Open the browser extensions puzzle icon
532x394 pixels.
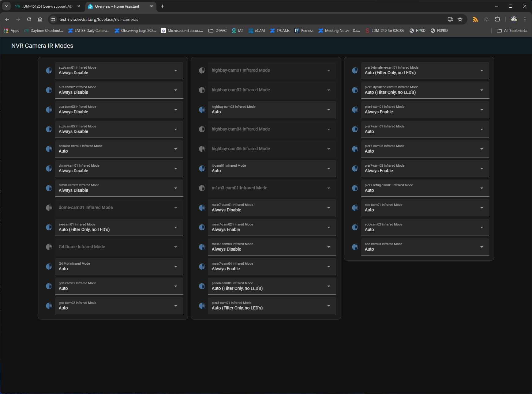tap(498, 19)
